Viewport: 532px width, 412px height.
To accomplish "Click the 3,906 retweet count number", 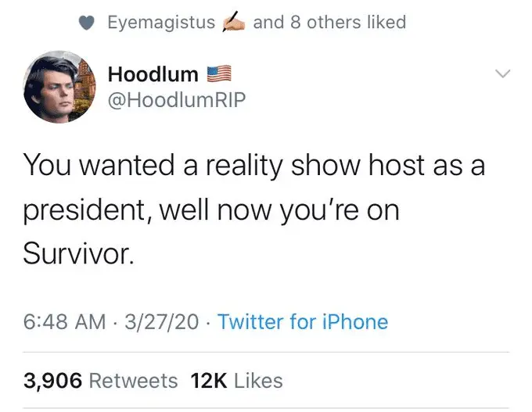I will pyautogui.click(x=53, y=381).
